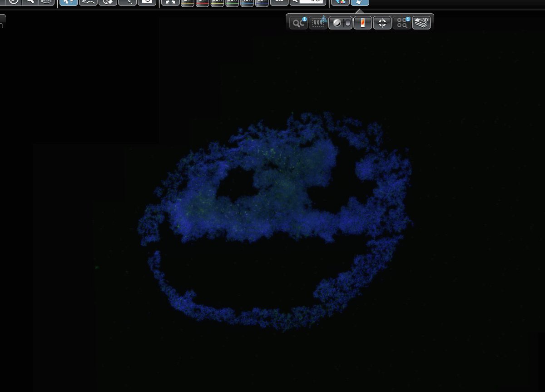Image resolution: width=545 pixels, height=392 pixels.
Task: Click the tissue detection region icon
Action: (x=318, y=22)
